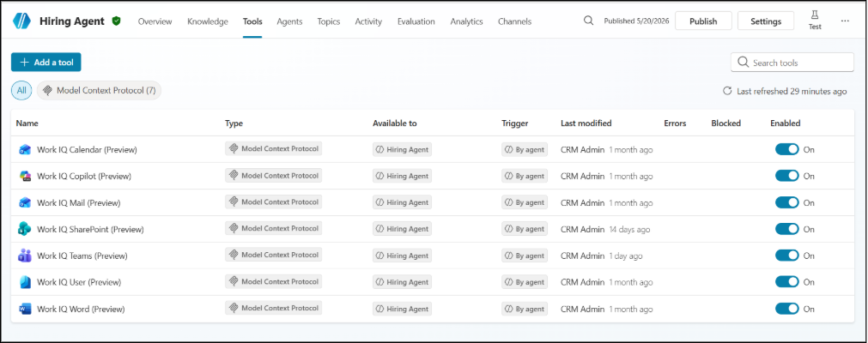Open Work IQ Calendar (Preview) tool
The width and height of the screenshot is (868, 343).
[87, 149]
